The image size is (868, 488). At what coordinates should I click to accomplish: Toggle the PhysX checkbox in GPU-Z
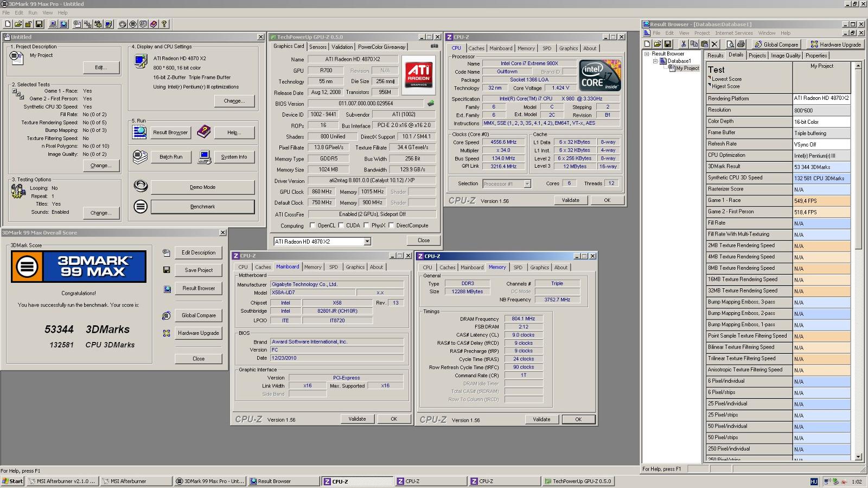point(366,225)
